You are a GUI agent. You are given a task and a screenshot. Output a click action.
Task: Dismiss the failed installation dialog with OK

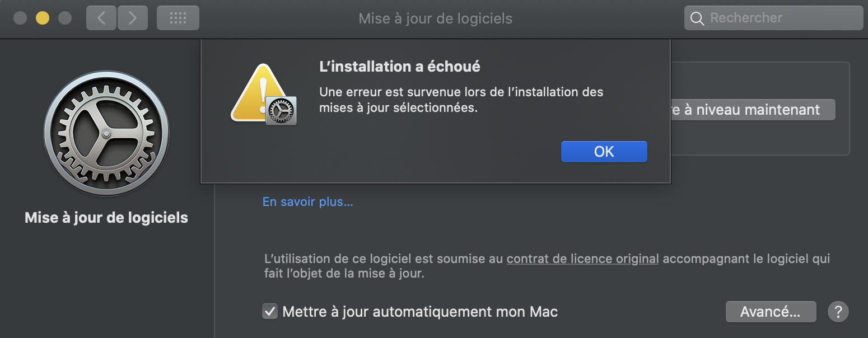coord(604,152)
